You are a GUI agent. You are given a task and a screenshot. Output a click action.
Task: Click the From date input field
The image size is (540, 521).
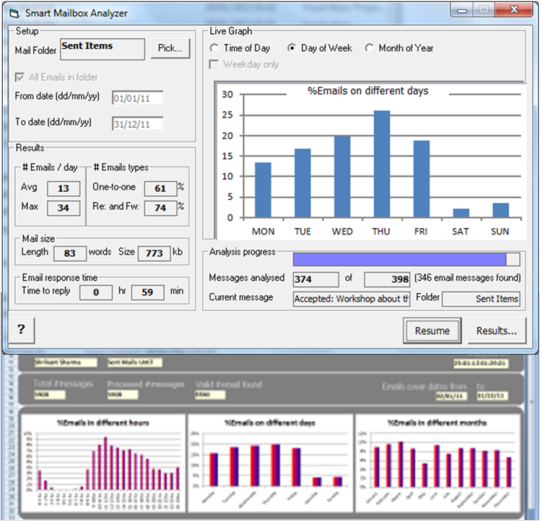click(x=137, y=98)
